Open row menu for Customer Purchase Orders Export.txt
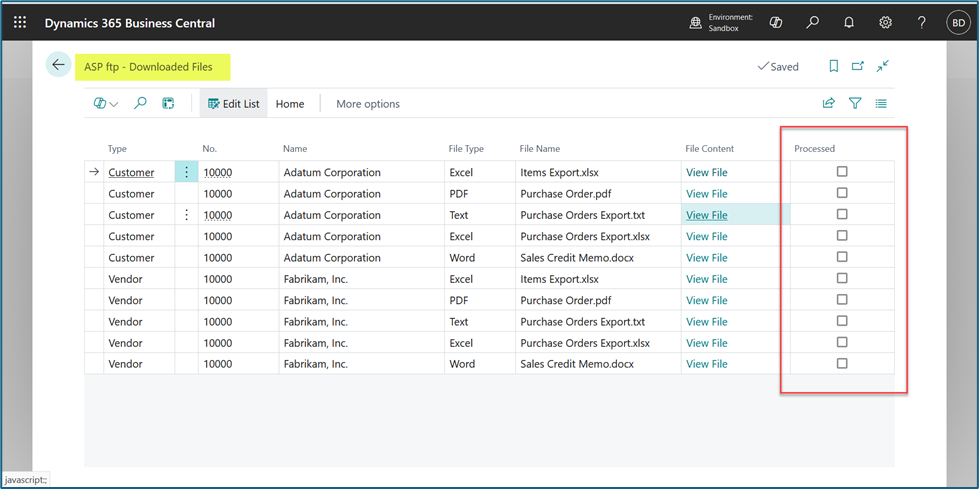The height and width of the screenshot is (489, 979). 186,215
